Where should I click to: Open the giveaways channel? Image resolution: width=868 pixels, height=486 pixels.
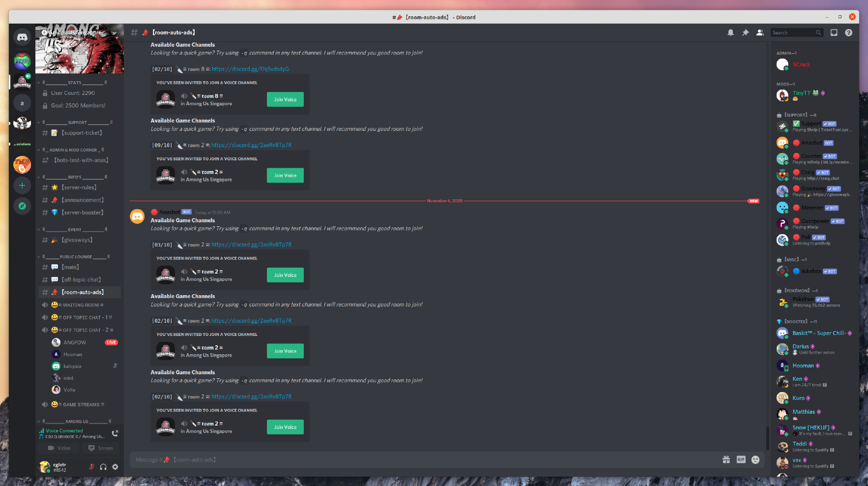[x=80, y=240]
